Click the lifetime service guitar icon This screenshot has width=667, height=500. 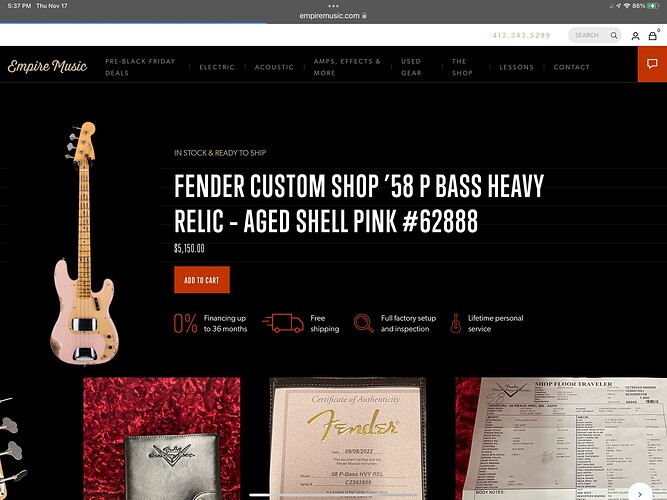pos(456,323)
